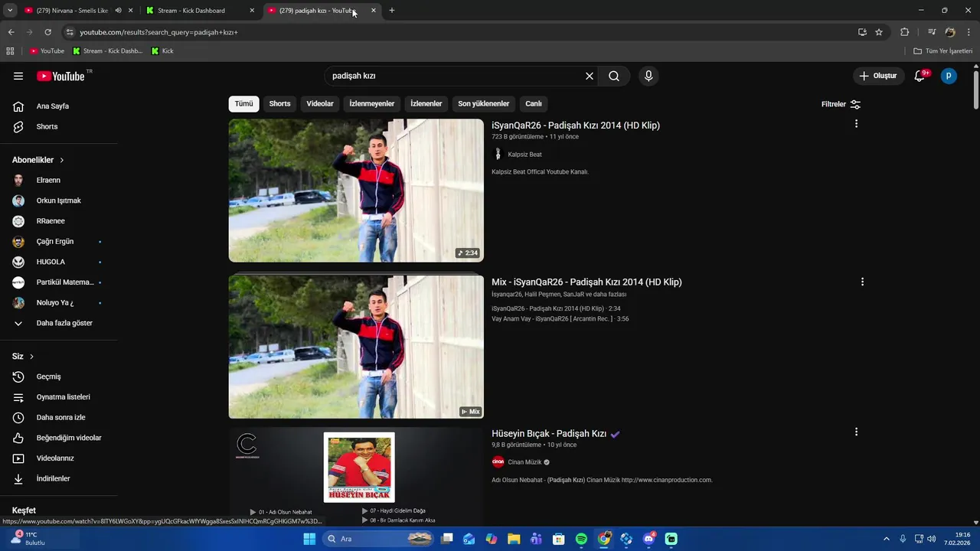
Task: Open the account avatar menu on YouTube
Action: coord(949,76)
